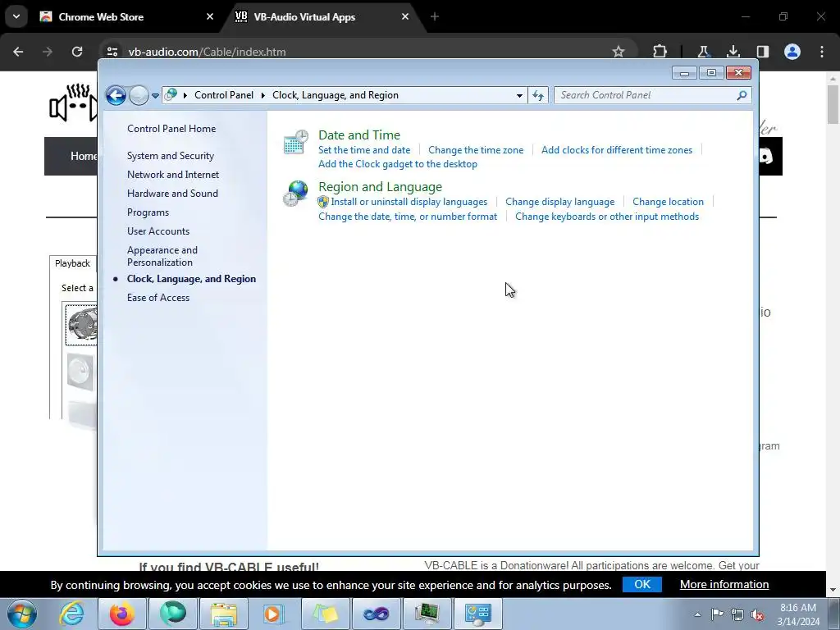Click the muted volume tray icon
The image size is (840, 630).
757,614
